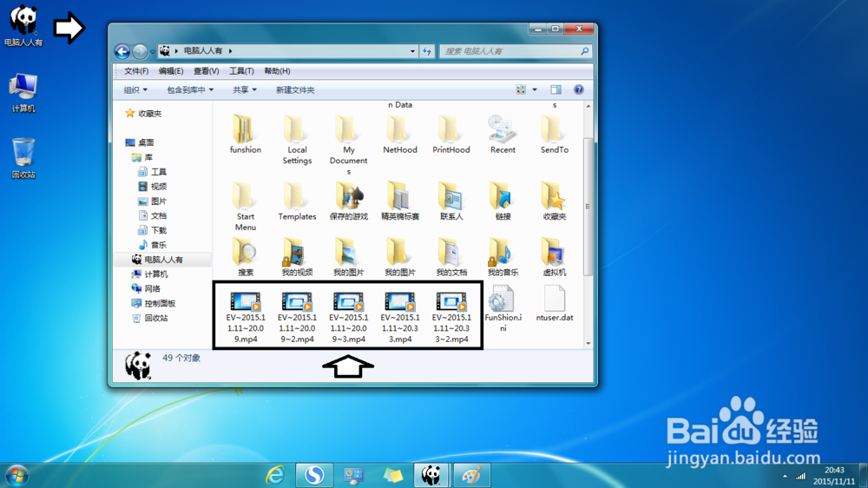This screenshot has width=868, height=488.
Task: Open the view options dropdown arrow
Action: pyautogui.click(x=535, y=89)
